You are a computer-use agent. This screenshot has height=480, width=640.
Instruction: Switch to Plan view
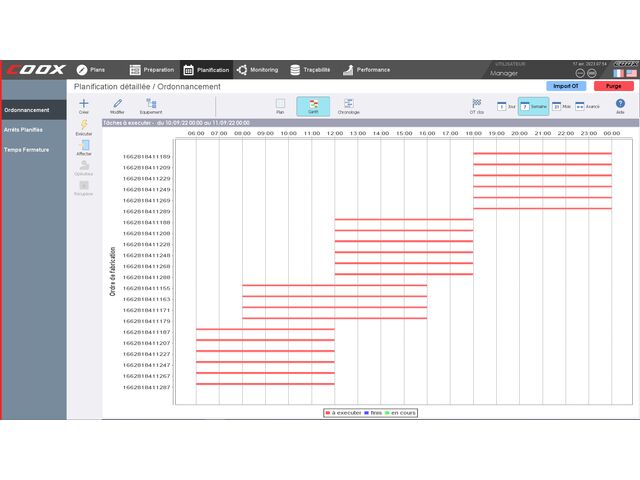280,104
